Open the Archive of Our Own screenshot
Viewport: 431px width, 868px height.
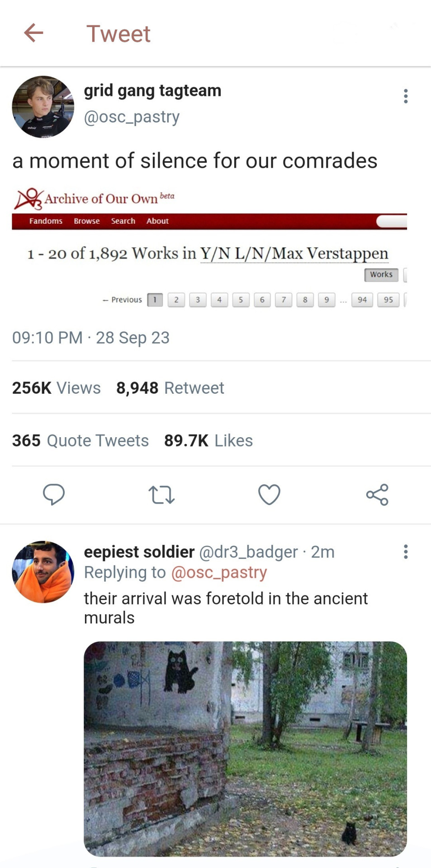[209, 248]
